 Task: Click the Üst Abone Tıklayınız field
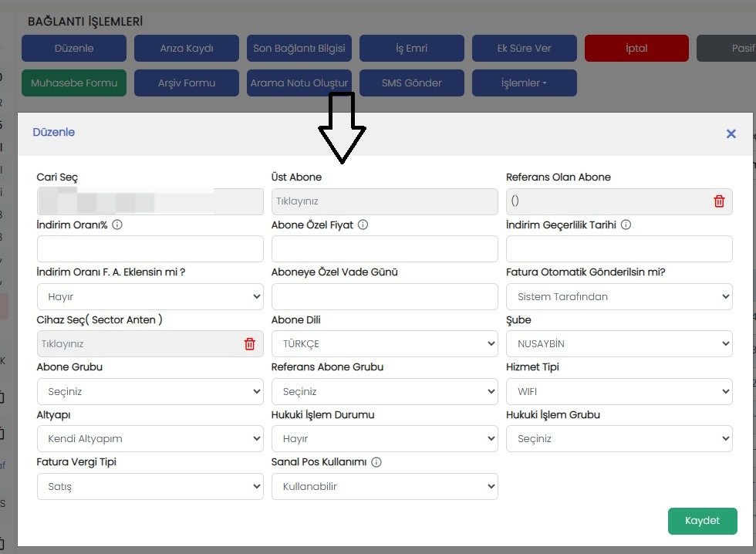pos(384,201)
